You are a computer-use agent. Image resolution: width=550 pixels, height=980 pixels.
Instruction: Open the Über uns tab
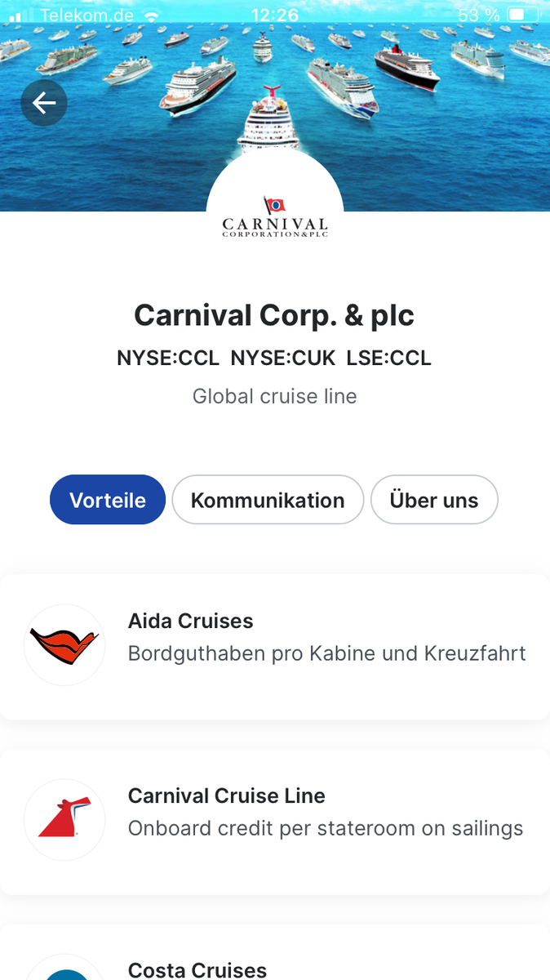pyautogui.click(x=434, y=500)
